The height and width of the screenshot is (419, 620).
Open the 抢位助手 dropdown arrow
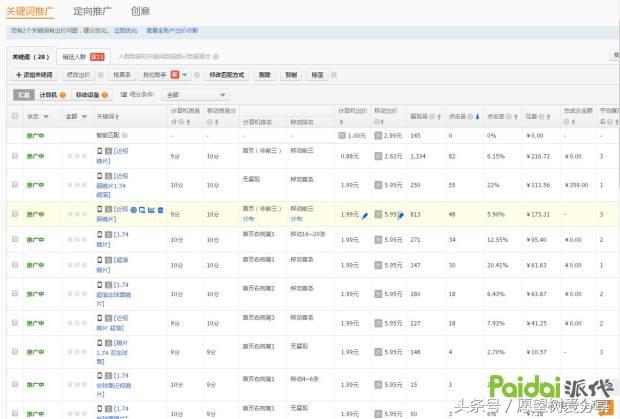click(185, 75)
